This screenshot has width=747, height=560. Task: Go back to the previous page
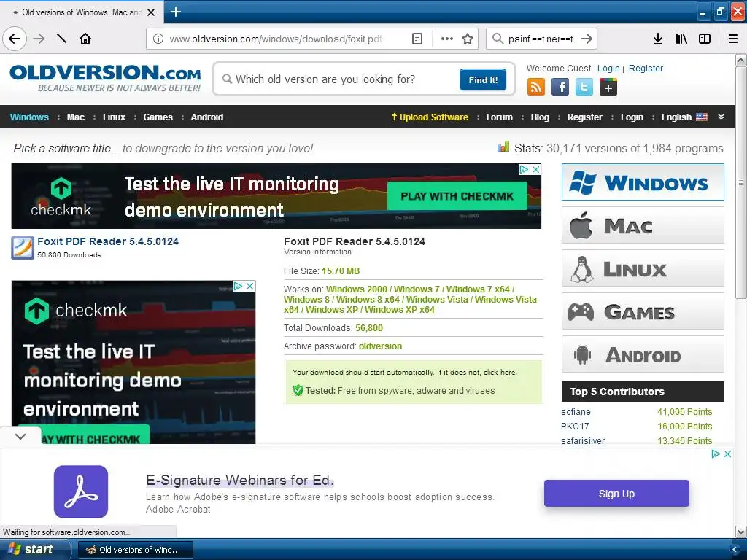pyautogui.click(x=15, y=39)
